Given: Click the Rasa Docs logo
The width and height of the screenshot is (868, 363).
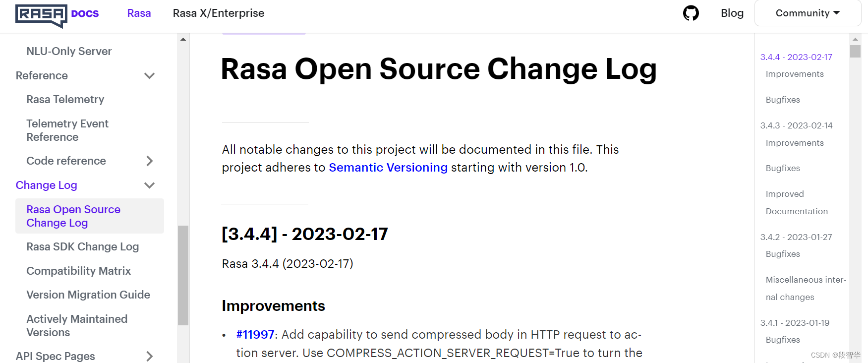Looking at the screenshot, I should [57, 15].
